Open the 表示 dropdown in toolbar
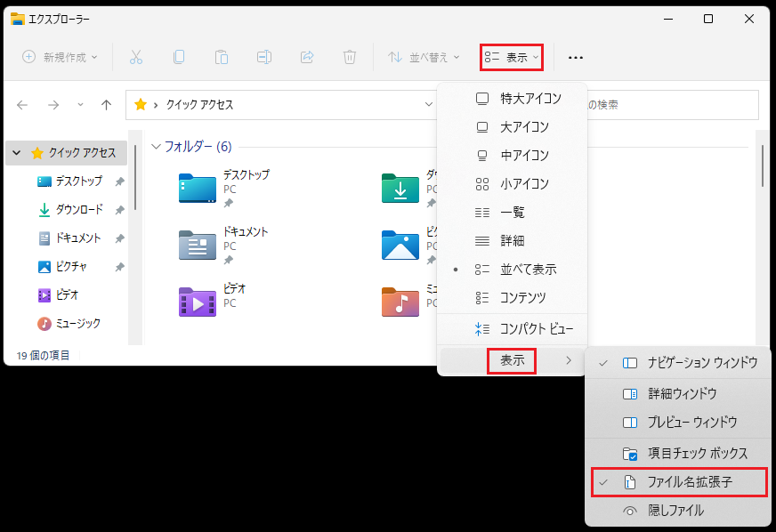 click(x=512, y=57)
